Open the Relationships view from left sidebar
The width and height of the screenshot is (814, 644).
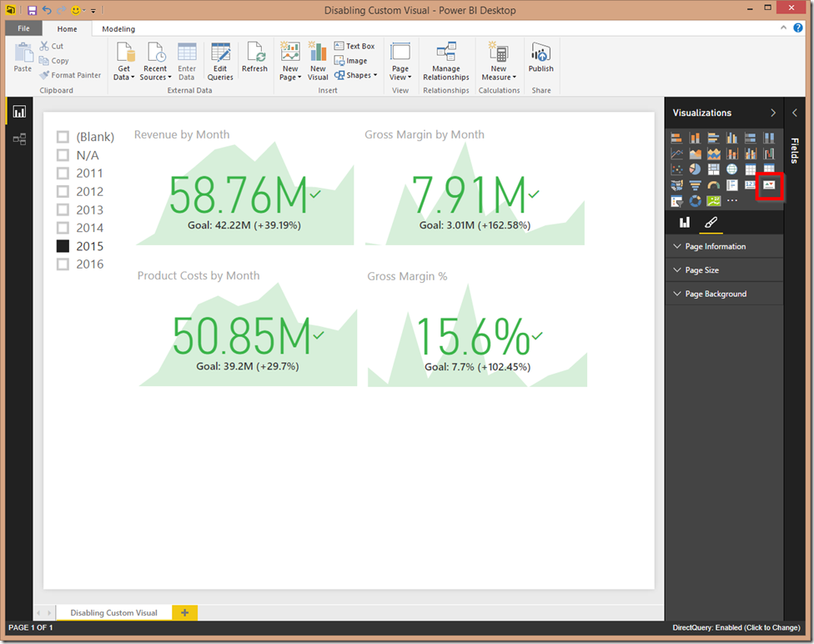[19, 138]
